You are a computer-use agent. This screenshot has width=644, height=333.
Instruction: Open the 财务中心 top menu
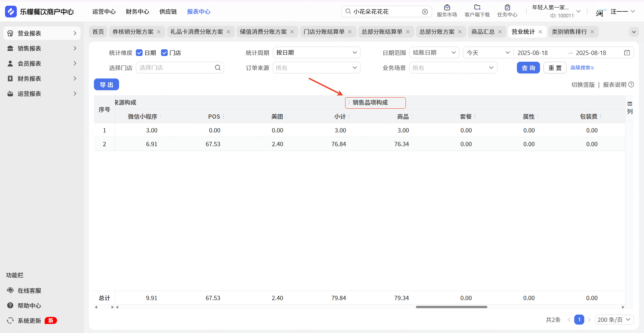pos(138,12)
